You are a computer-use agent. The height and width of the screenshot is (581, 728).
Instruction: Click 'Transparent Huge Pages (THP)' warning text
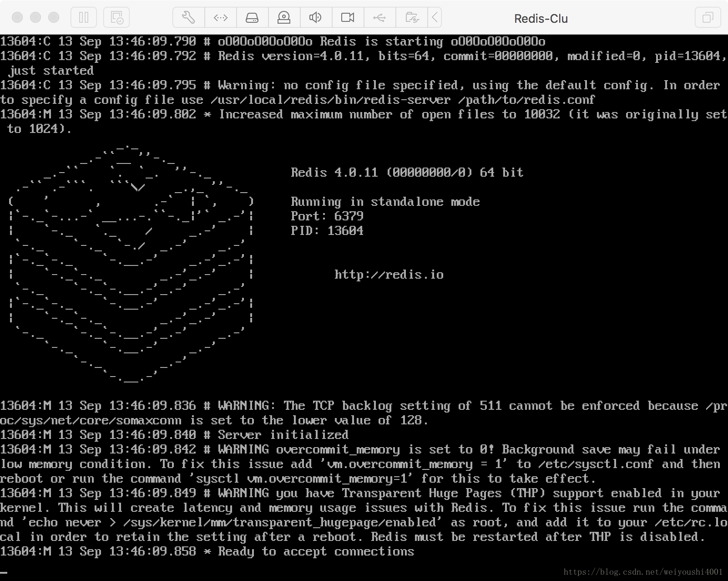click(x=444, y=493)
